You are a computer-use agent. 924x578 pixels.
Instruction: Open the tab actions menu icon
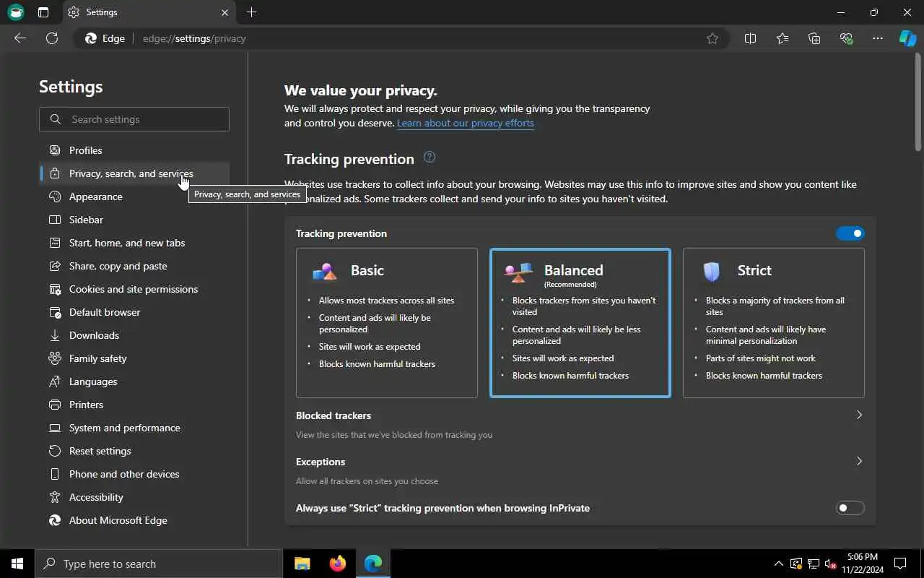(43, 12)
